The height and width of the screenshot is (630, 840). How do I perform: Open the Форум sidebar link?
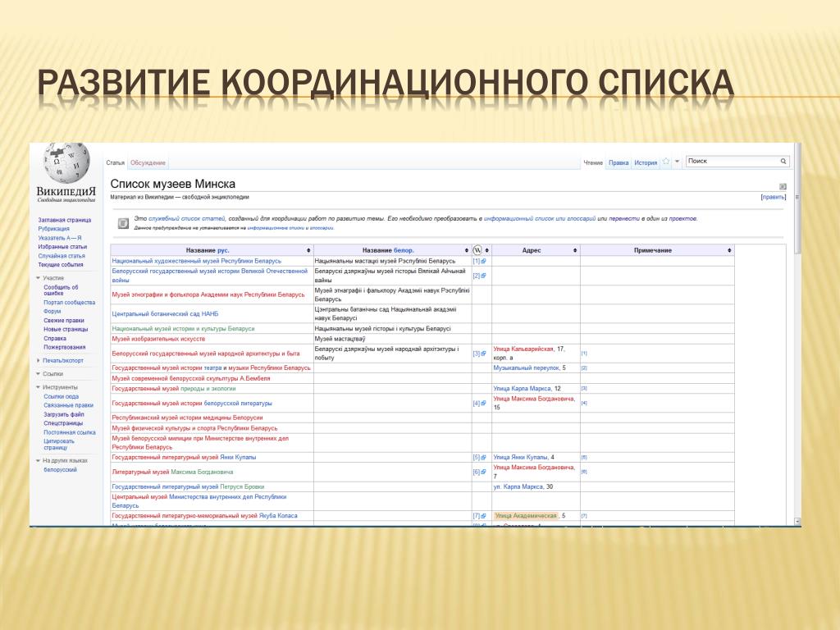click(52, 311)
